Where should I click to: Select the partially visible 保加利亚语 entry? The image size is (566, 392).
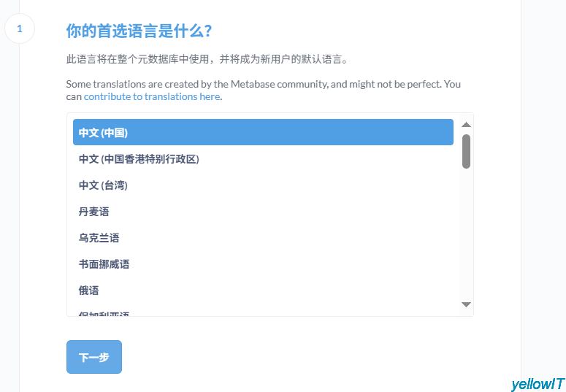click(x=104, y=314)
